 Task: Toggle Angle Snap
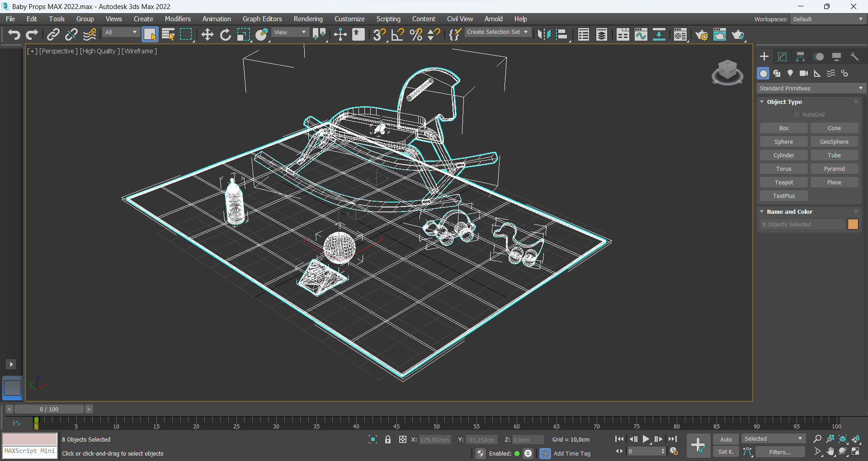397,34
